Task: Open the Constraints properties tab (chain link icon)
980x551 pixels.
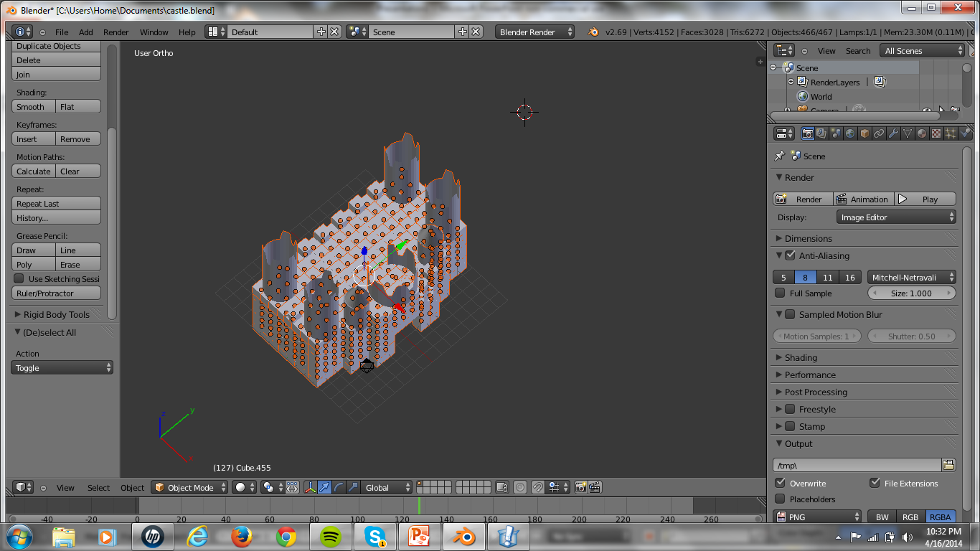Action: click(x=878, y=133)
